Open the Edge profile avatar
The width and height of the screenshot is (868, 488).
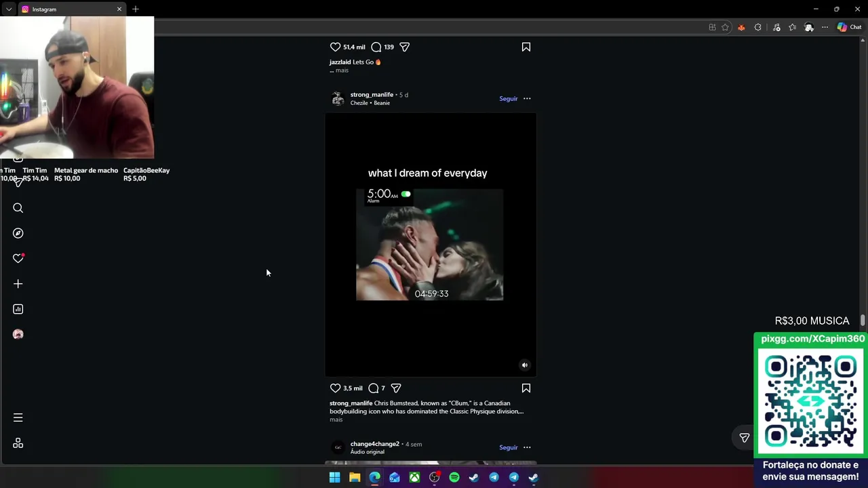[x=809, y=27]
